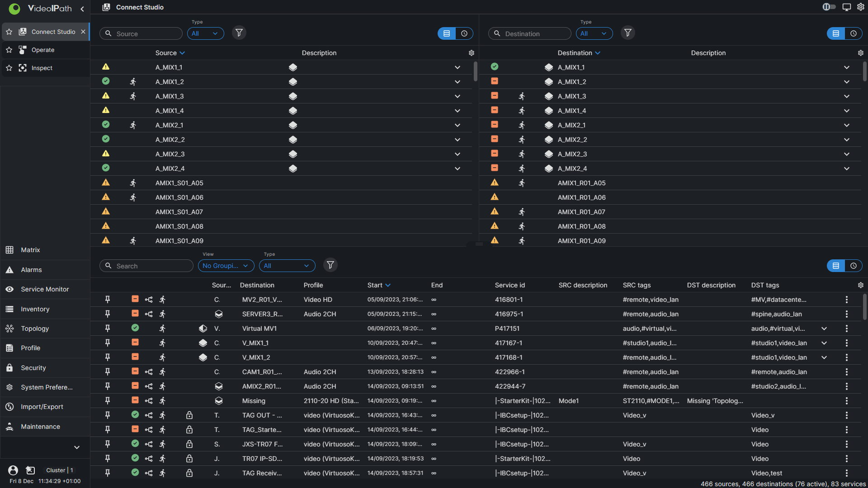Open the Matrix view from the sidebar
This screenshot has height=488, width=868.
30,250
